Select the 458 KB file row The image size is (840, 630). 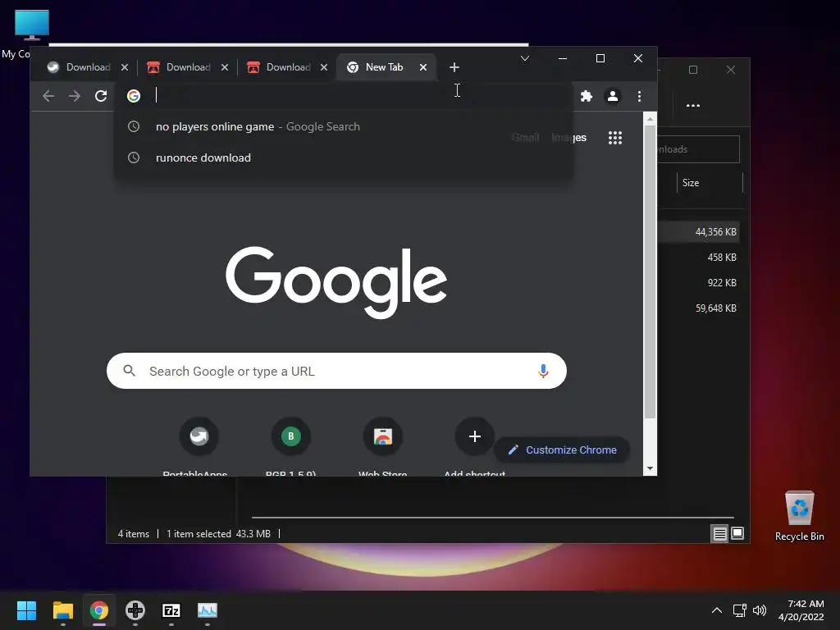699,257
